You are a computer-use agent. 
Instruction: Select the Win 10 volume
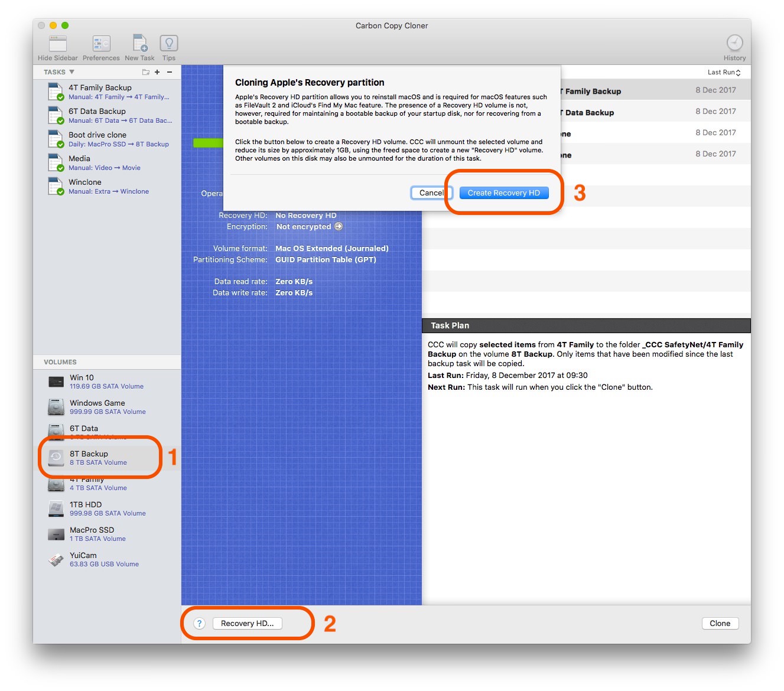coord(107,382)
